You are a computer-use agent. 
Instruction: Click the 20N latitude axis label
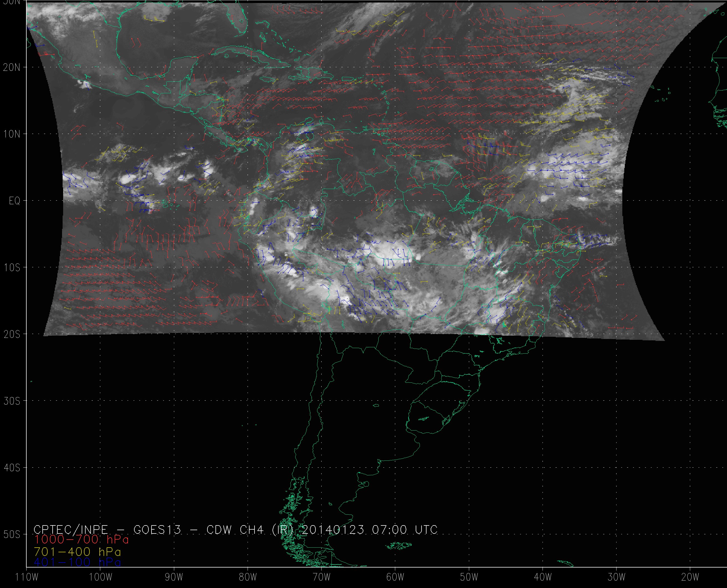point(12,68)
